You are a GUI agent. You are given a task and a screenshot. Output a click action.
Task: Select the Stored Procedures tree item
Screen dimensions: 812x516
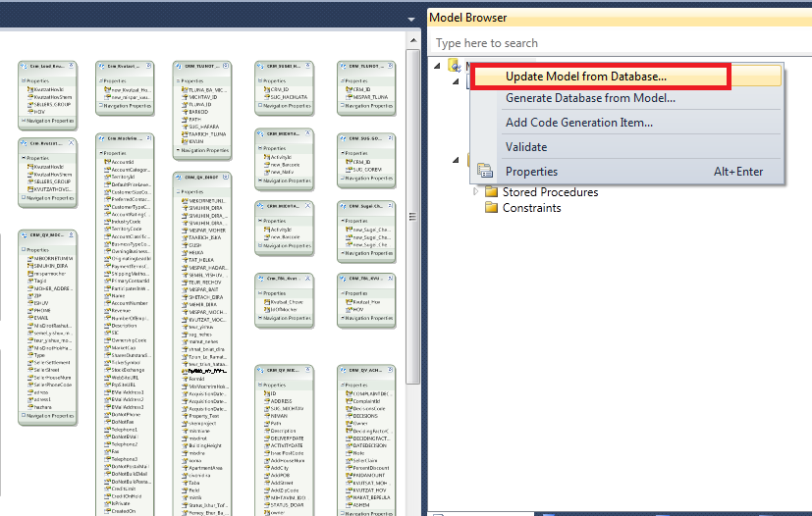[550, 192]
